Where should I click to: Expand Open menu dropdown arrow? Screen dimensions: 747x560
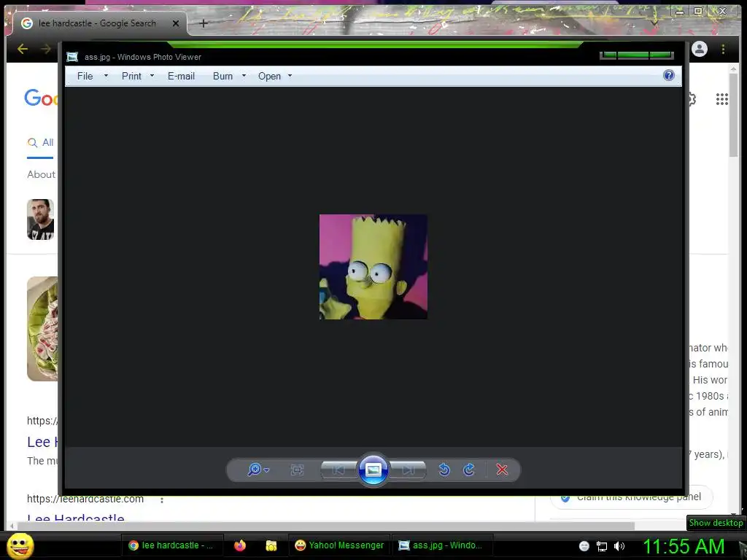(290, 76)
